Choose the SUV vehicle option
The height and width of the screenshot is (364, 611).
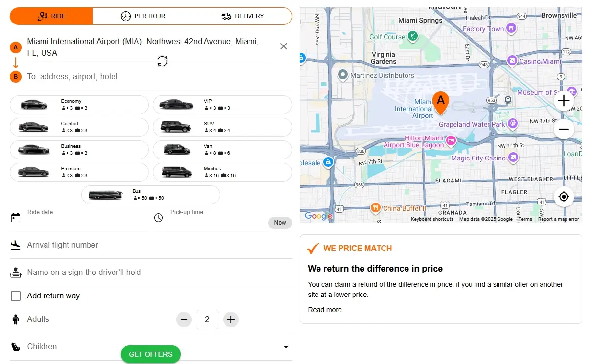(x=222, y=127)
